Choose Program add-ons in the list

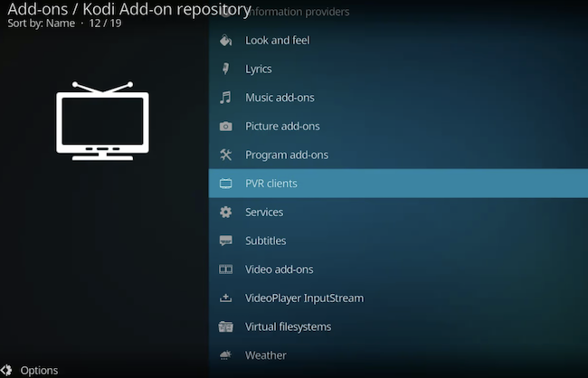click(x=398, y=155)
